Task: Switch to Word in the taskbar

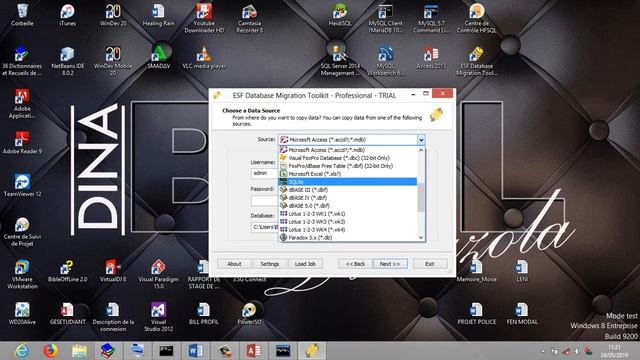Action: coord(196,351)
